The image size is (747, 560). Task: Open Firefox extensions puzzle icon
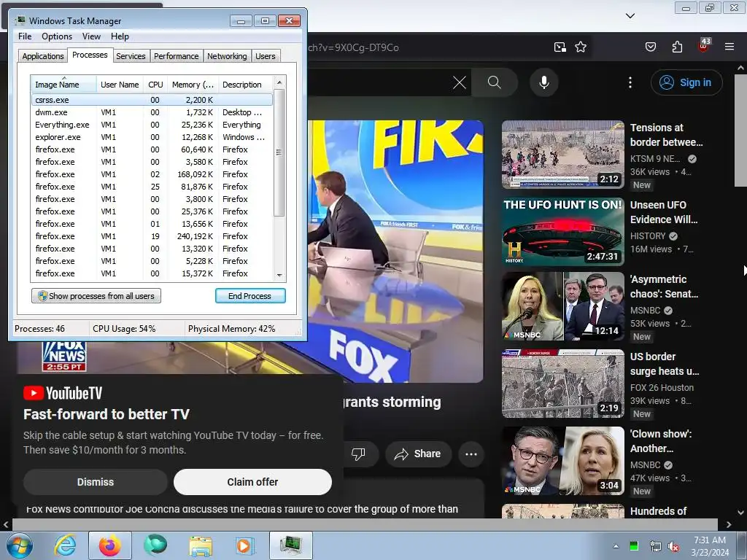coord(677,47)
